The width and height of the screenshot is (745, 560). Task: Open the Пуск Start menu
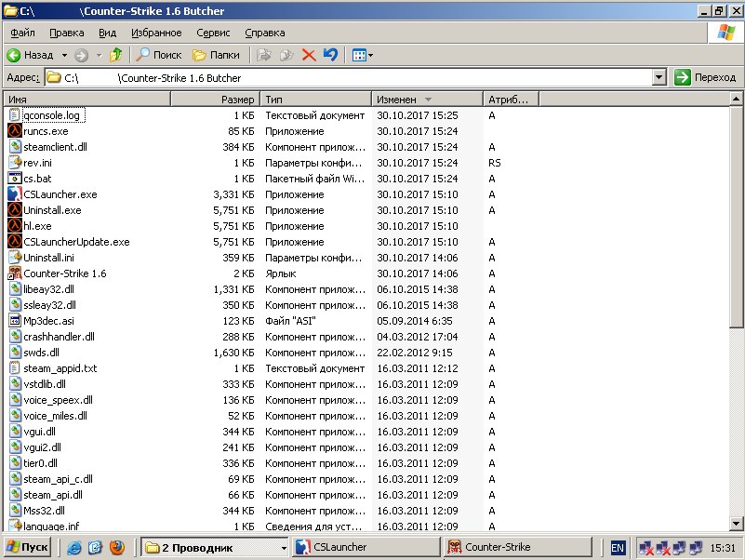[27, 547]
